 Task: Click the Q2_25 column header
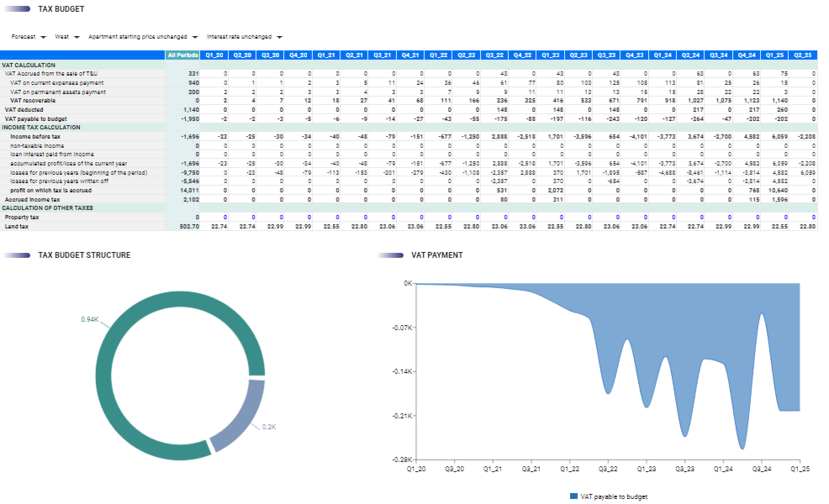point(803,55)
